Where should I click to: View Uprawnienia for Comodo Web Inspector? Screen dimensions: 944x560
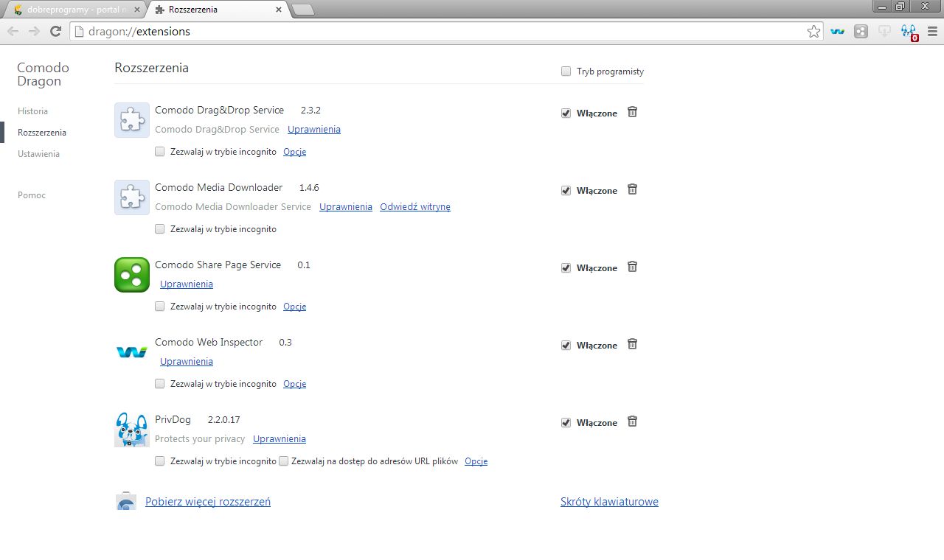[x=187, y=362]
